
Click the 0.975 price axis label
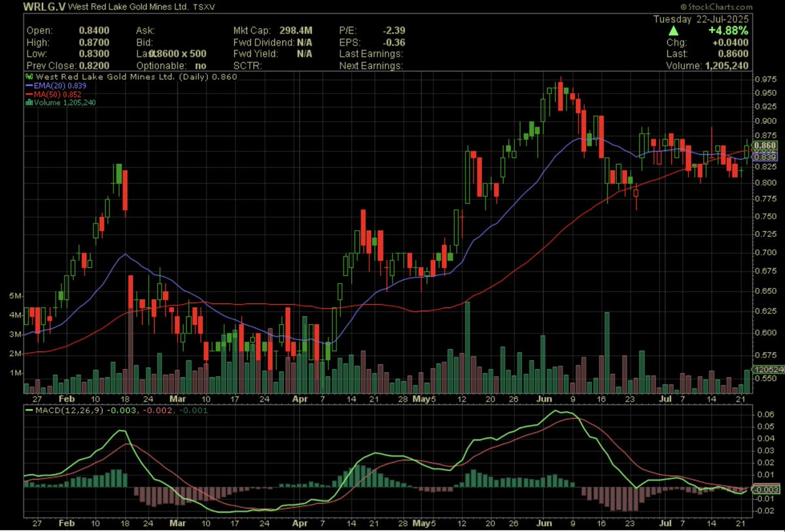765,79
